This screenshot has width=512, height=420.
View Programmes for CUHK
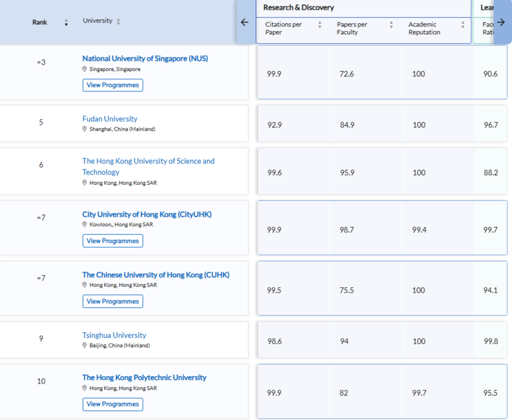[112, 301]
